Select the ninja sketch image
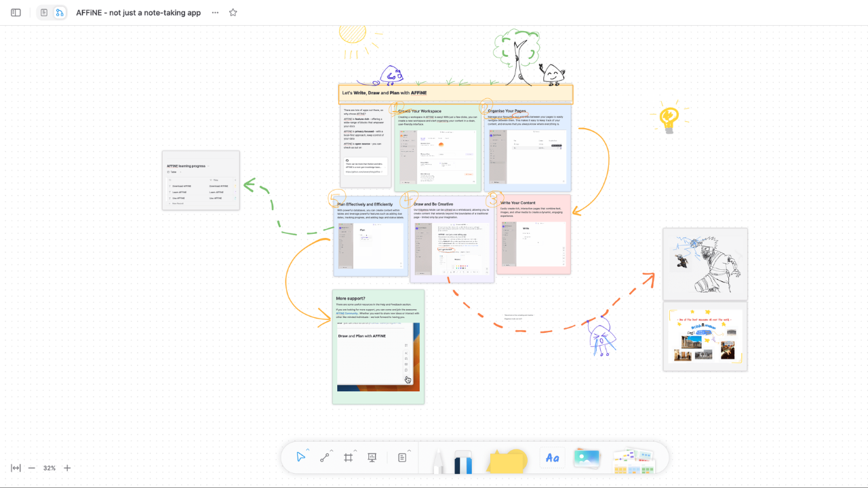 click(705, 264)
